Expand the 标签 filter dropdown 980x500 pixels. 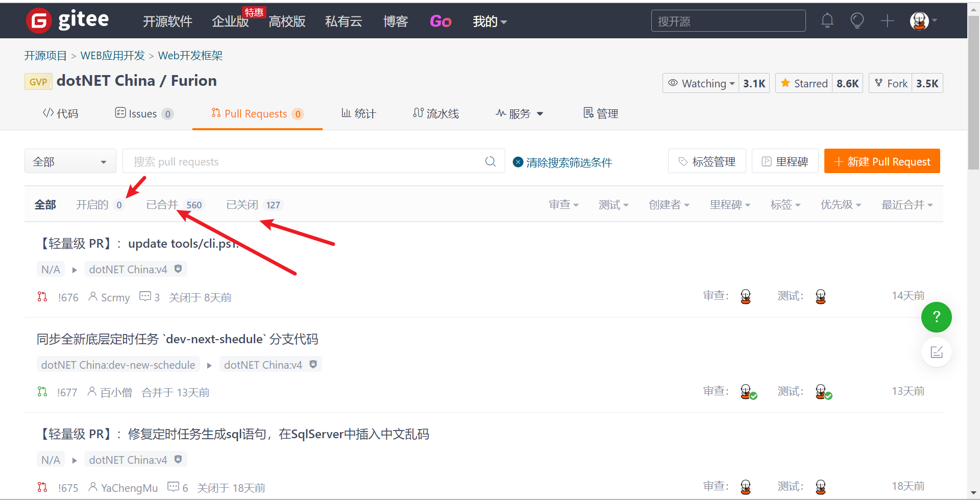tap(786, 205)
